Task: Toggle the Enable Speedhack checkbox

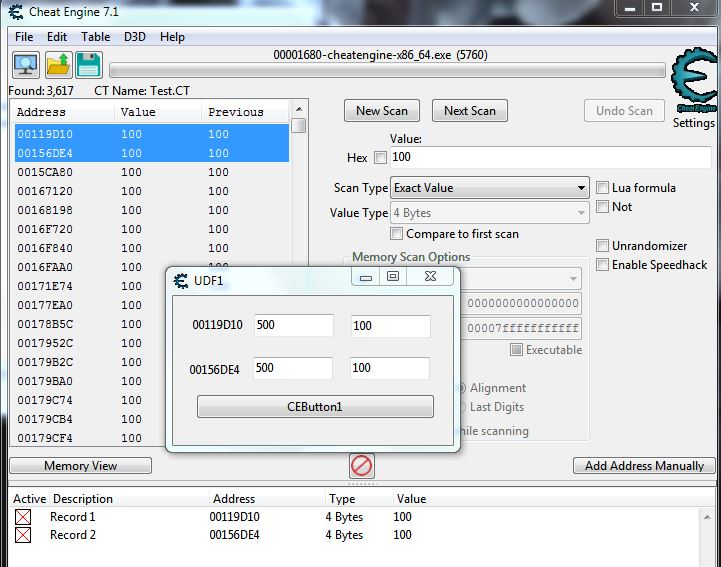Action: coord(603,265)
